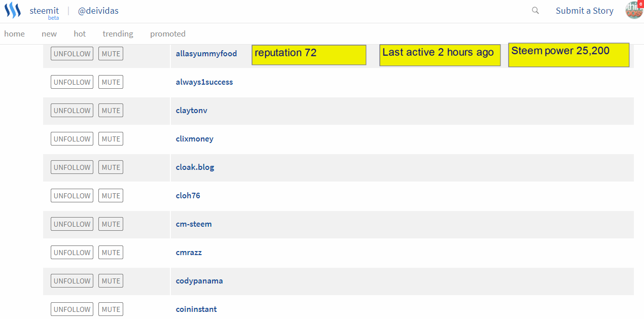This screenshot has width=644, height=319.
Task: Open clixmoney profile
Action: click(x=195, y=138)
